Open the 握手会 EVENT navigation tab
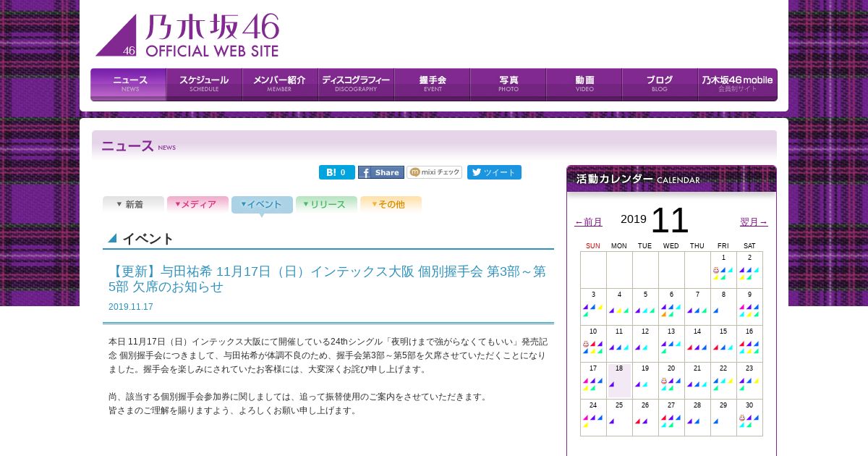 click(432, 85)
